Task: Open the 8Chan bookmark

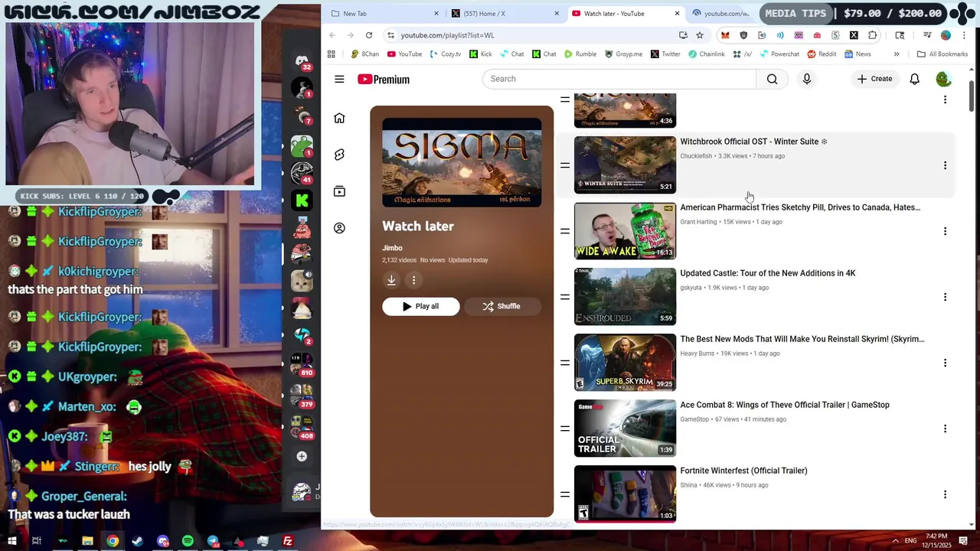Action: [364, 54]
